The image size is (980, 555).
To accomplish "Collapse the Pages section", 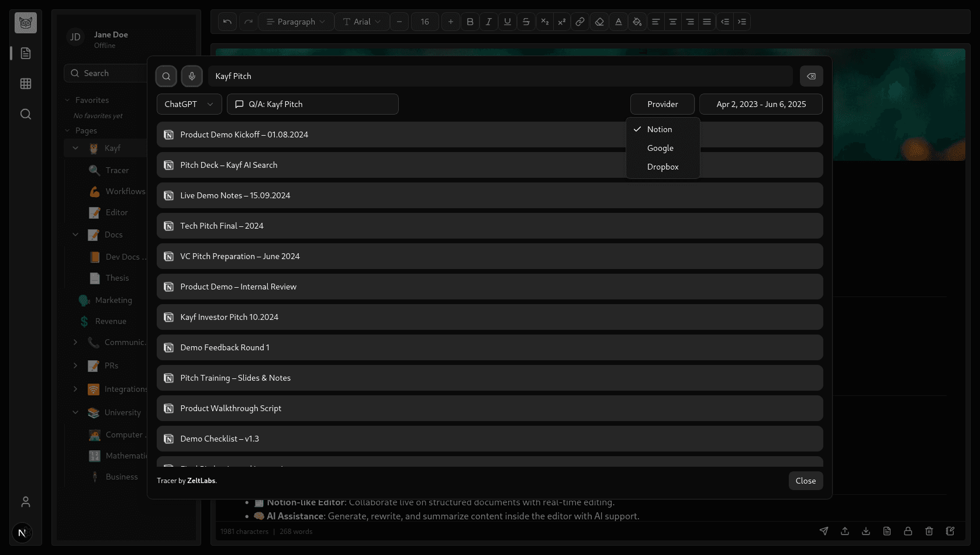I will click(67, 130).
